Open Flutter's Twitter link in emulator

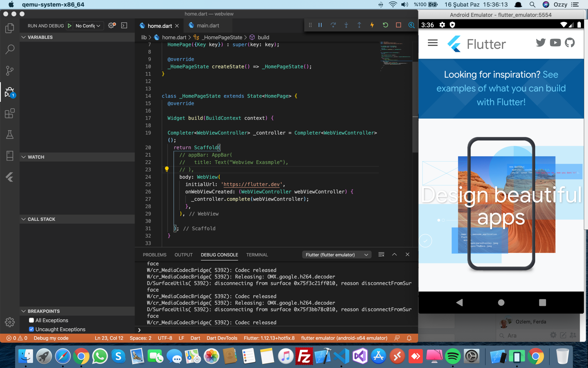pyautogui.click(x=541, y=43)
